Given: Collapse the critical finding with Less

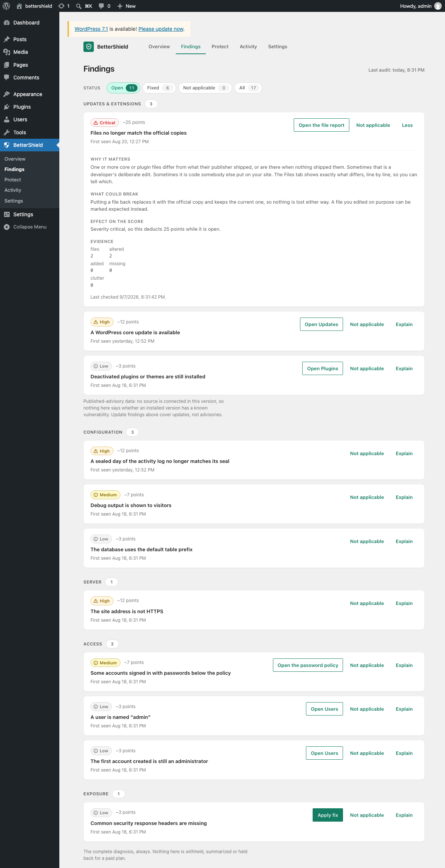Looking at the screenshot, I should (x=407, y=125).
